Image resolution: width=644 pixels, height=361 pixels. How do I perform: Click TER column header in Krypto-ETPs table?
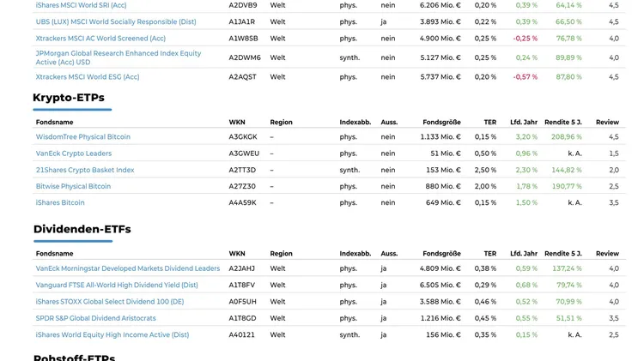click(x=489, y=122)
